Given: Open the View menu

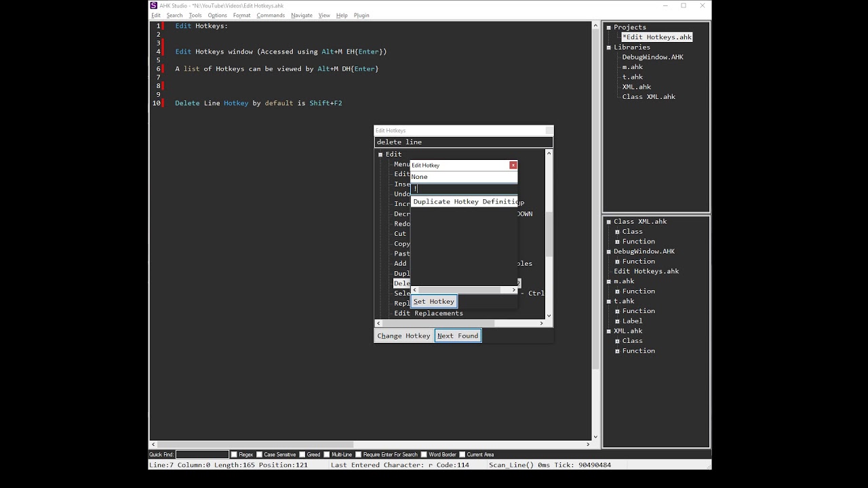Looking at the screenshot, I should (x=324, y=15).
